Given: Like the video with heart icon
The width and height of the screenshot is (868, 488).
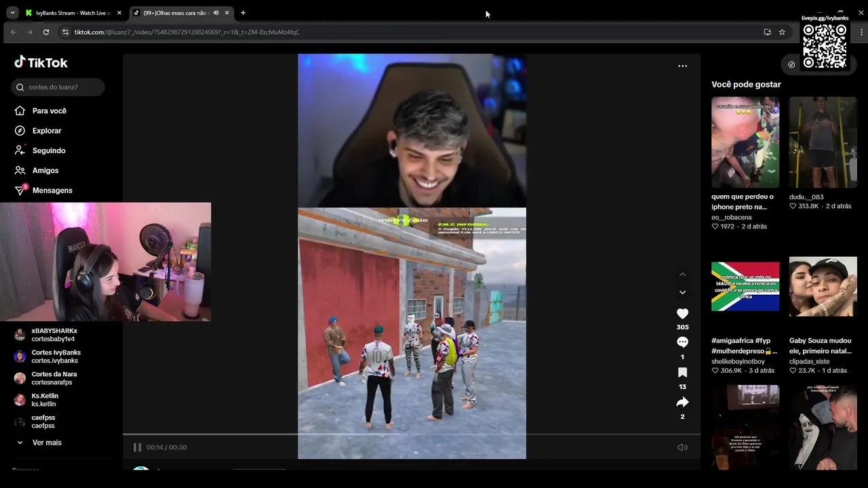Looking at the screenshot, I should [x=682, y=314].
